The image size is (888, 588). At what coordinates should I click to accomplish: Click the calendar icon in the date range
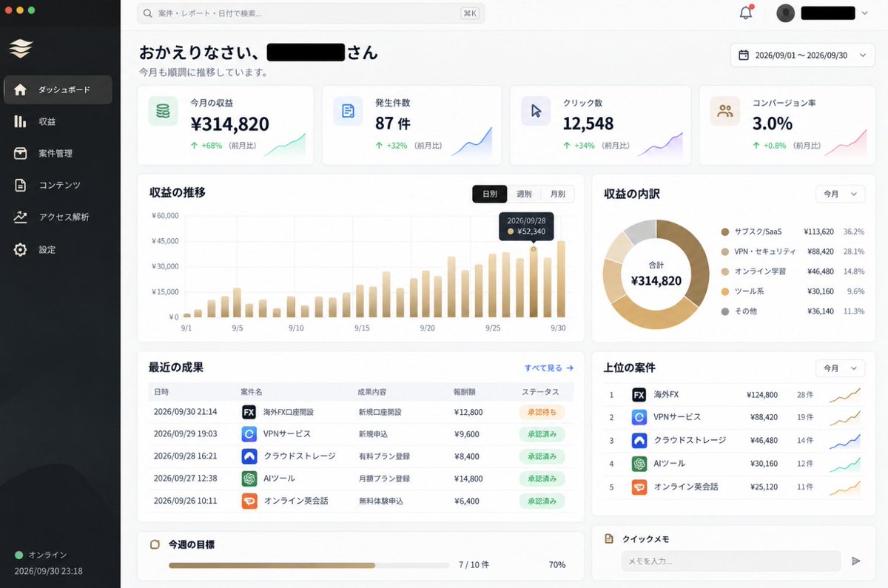(744, 55)
